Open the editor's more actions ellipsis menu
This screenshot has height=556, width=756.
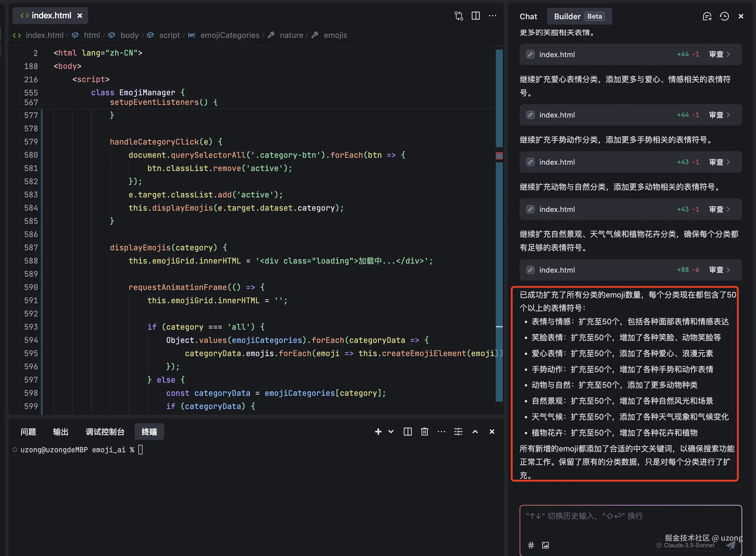pos(492,16)
